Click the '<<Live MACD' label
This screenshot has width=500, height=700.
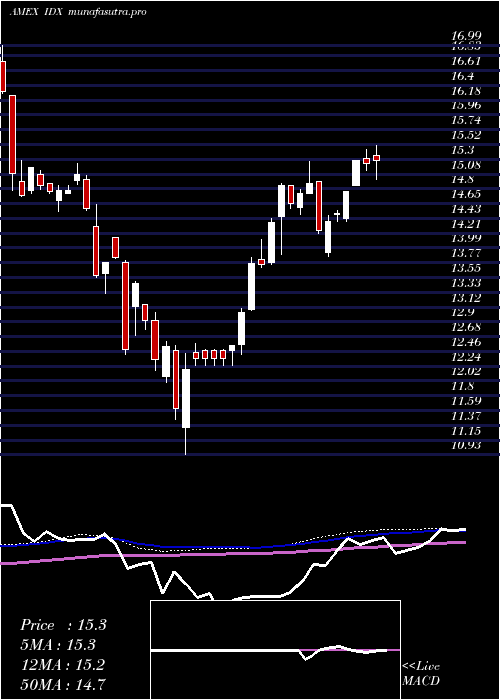pyautogui.click(x=421, y=674)
